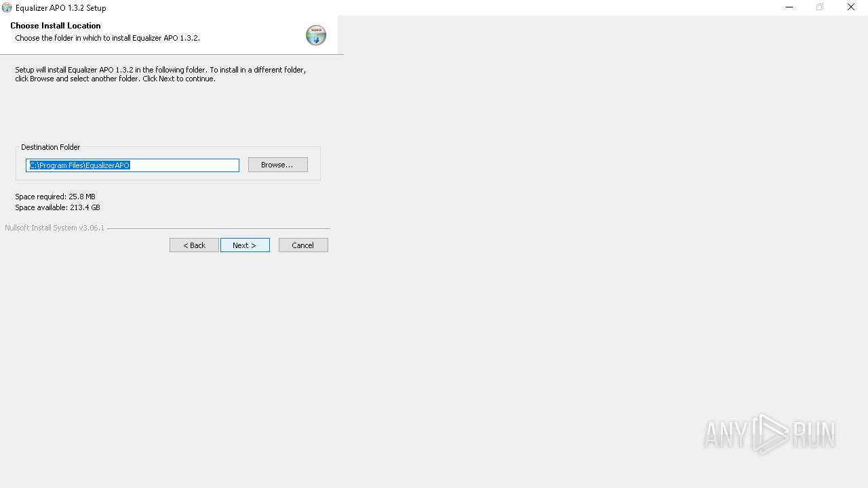This screenshot has height=488, width=868.
Task: Click the 'Equalizer APO 1.3.2 Setup' title text
Action: click(x=60, y=8)
